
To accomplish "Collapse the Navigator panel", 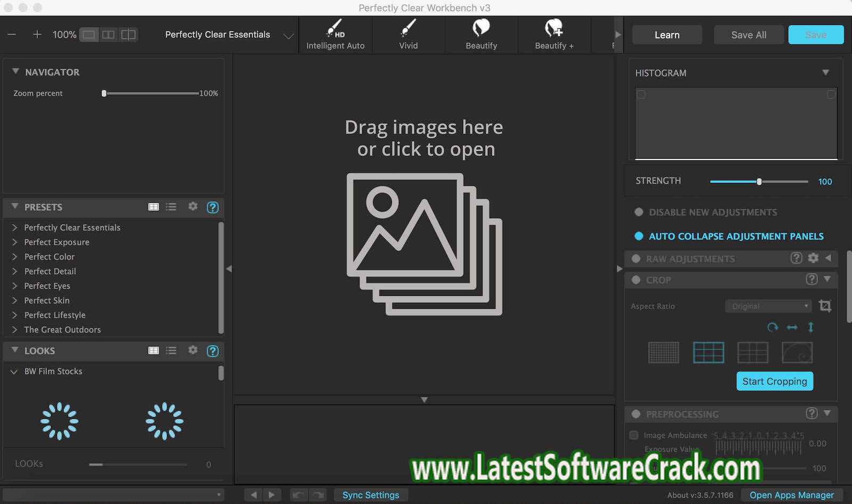I will tap(15, 72).
